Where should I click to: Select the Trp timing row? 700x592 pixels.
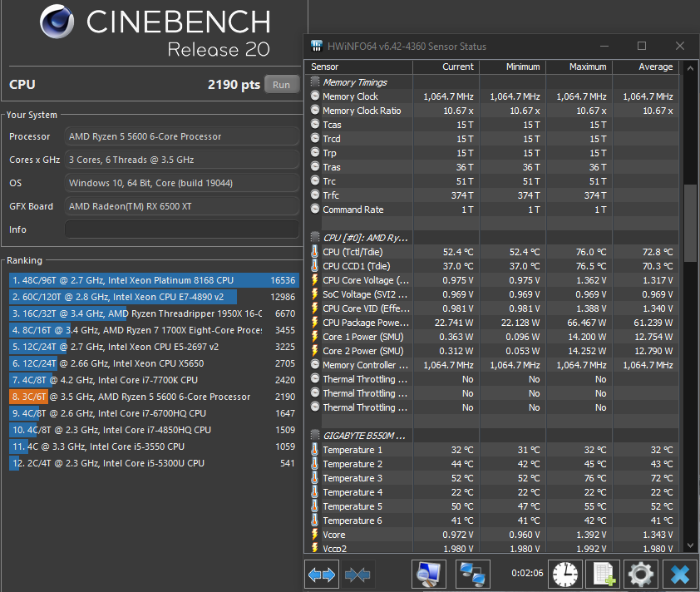(x=492, y=153)
